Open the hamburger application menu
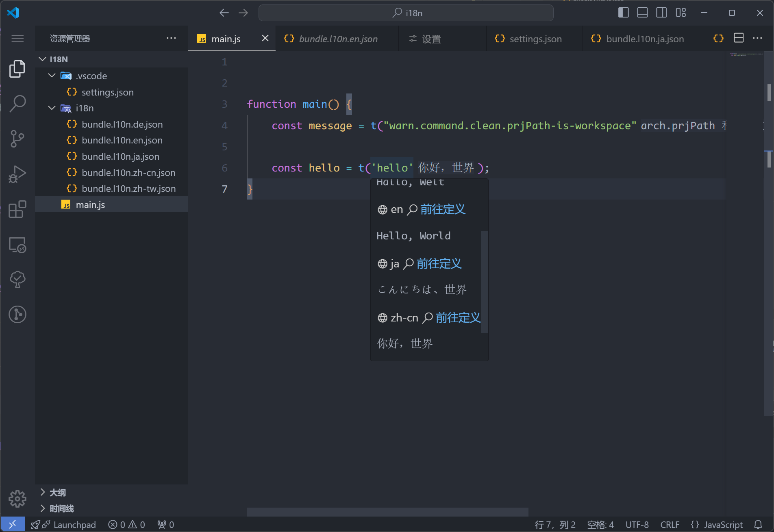The width and height of the screenshot is (774, 532). click(17, 39)
